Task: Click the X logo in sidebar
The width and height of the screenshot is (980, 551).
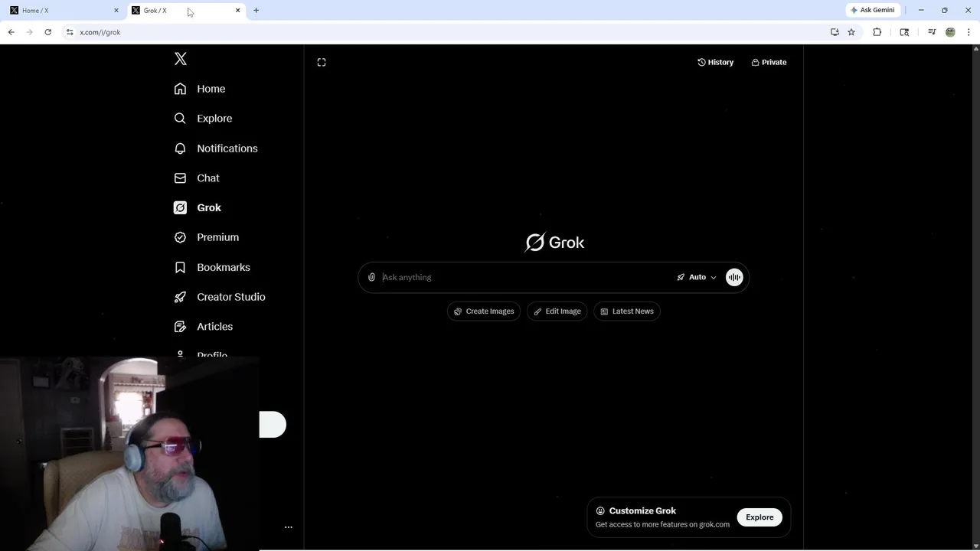Action: pyautogui.click(x=181, y=59)
